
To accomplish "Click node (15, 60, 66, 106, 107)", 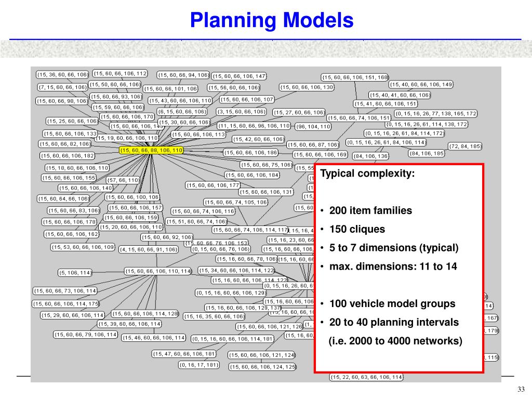I will pos(247,99).
